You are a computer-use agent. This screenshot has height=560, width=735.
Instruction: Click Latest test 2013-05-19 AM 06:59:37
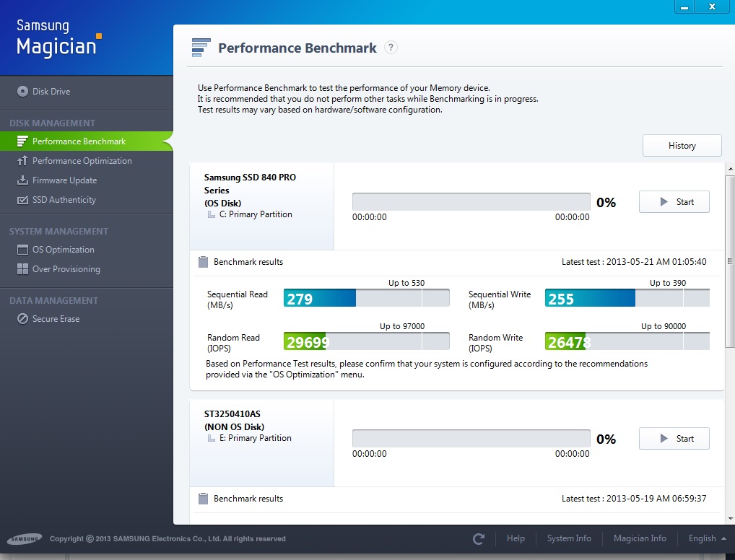(x=634, y=499)
